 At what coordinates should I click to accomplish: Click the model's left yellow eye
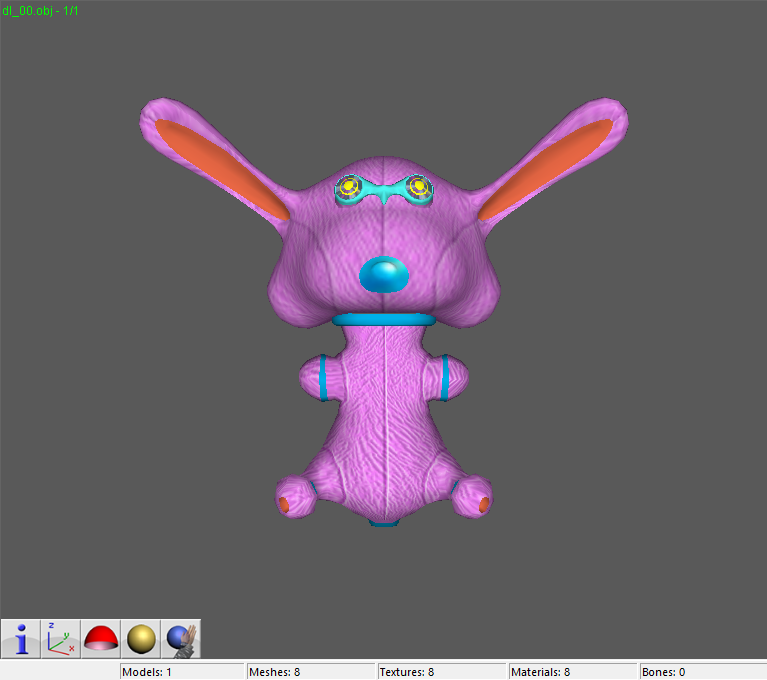point(349,186)
